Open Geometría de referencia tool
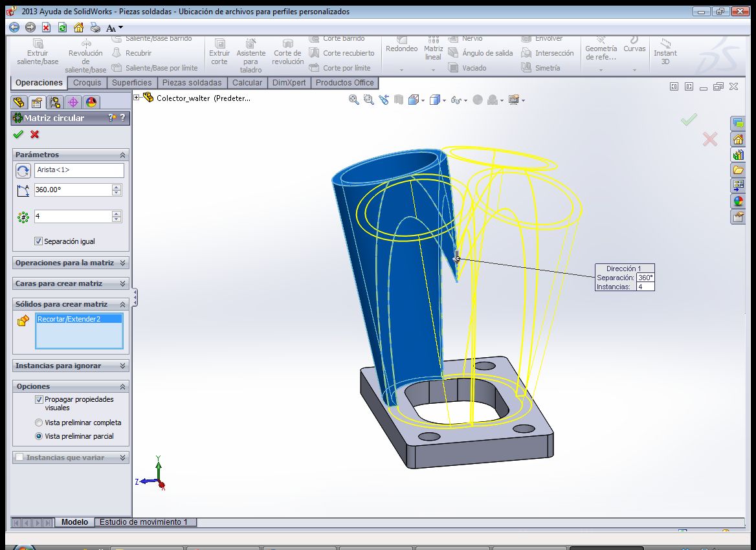The width and height of the screenshot is (756, 550). tap(601, 49)
